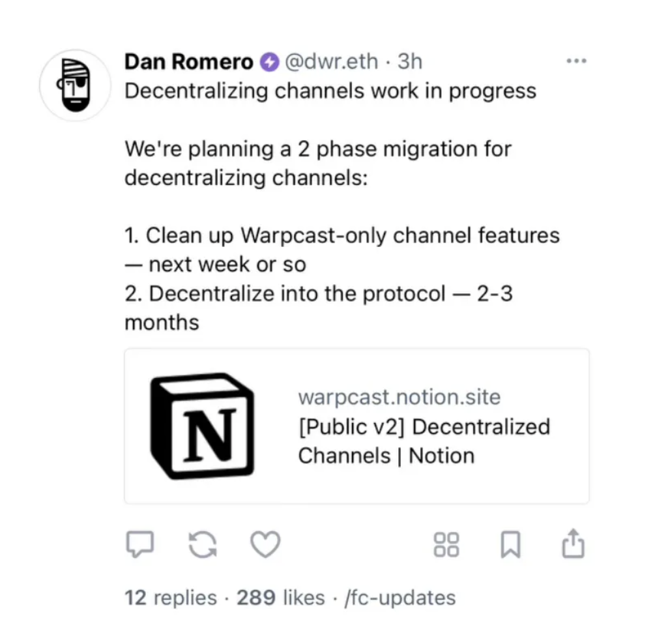Open Dan Romero's pirate avatar
Viewport: 653px width, 644px height.
76,85
